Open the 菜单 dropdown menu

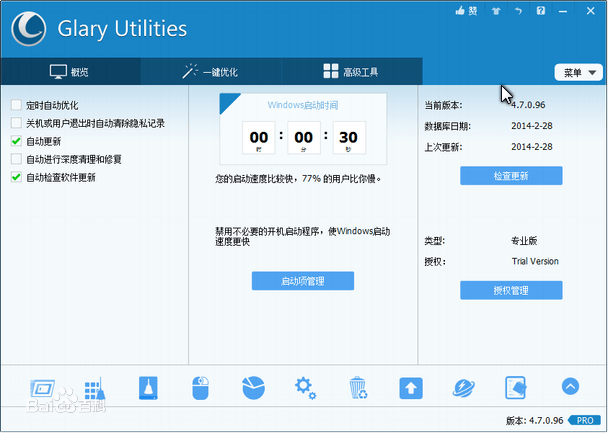click(579, 72)
